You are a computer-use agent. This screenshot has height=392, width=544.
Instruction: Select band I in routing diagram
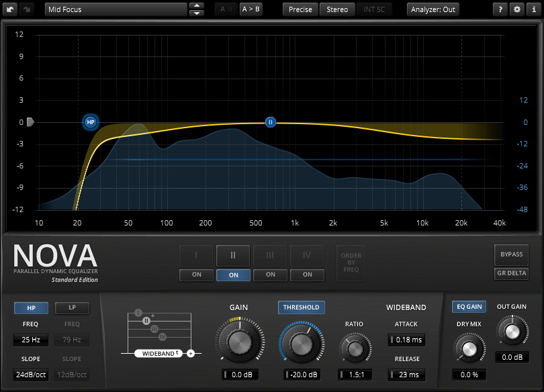click(138, 313)
